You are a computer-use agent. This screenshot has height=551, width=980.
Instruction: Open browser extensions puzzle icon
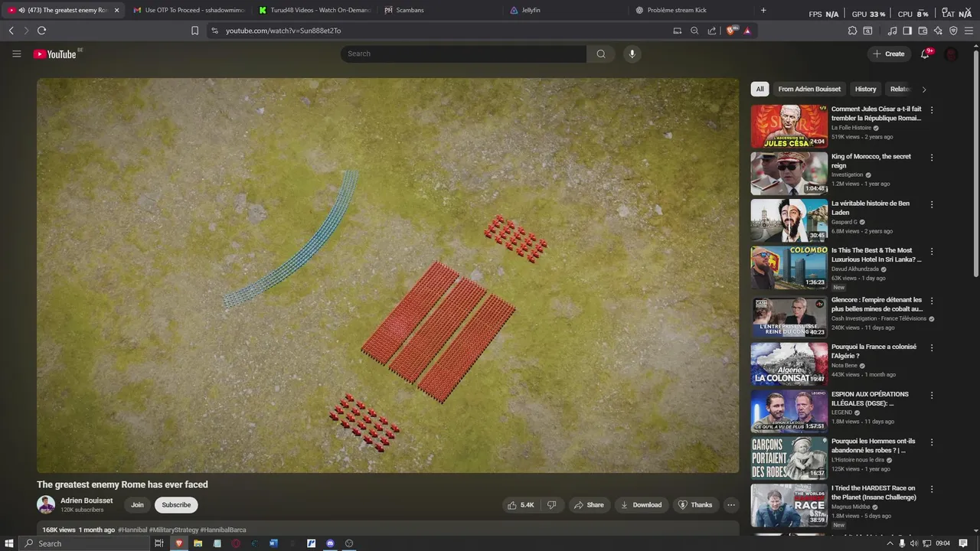pyautogui.click(x=852, y=31)
